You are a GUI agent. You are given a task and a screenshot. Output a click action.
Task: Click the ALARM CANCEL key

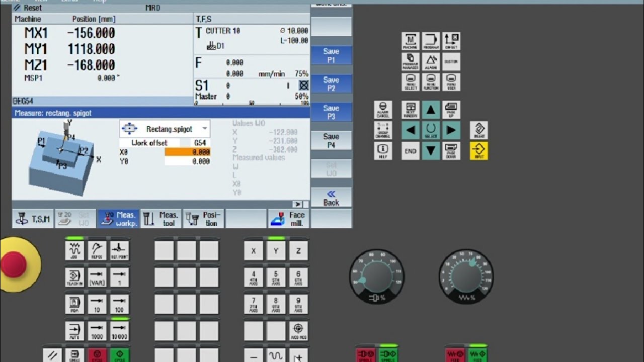[x=383, y=110]
